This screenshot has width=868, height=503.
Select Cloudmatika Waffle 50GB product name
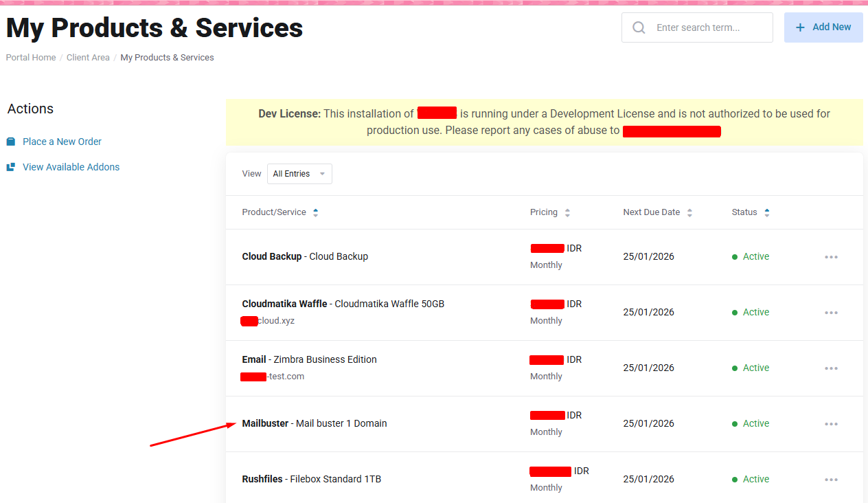[343, 304]
